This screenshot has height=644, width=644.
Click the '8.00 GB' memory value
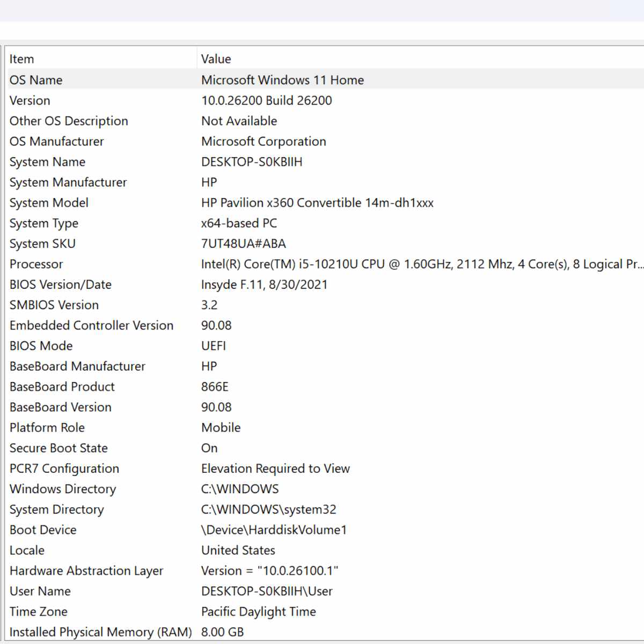(222, 632)
